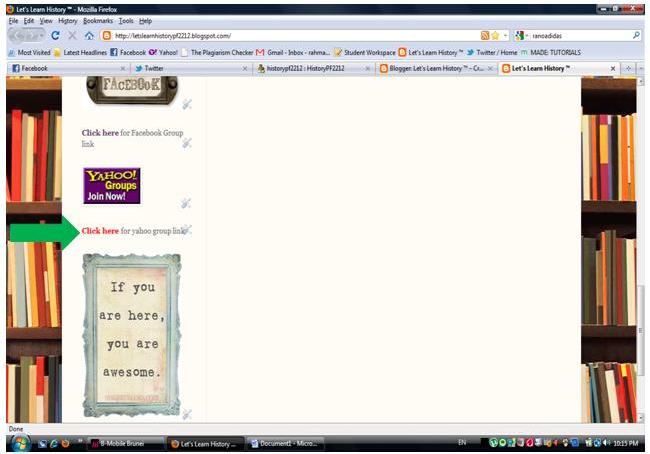Close the historypf2212 tab
The height and width of the screenshot is (454, 650).
pos(367,68)
